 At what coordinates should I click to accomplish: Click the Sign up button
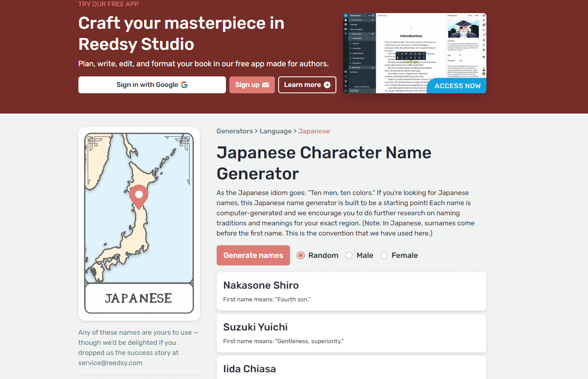click(252, 85)
